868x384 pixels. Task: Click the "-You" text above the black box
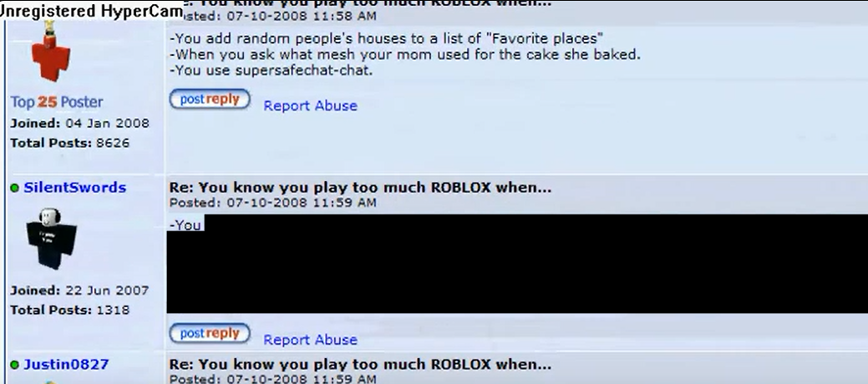click(185, 225)
